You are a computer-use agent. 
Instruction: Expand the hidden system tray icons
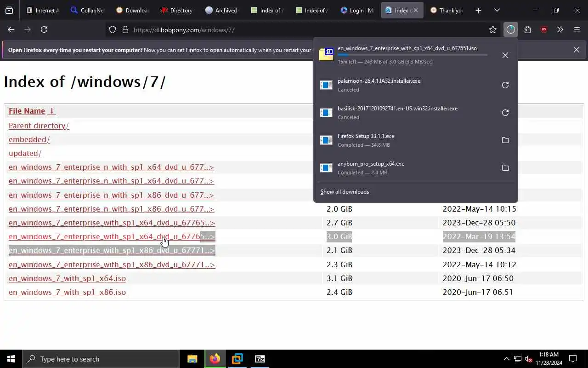pos(507,359)
